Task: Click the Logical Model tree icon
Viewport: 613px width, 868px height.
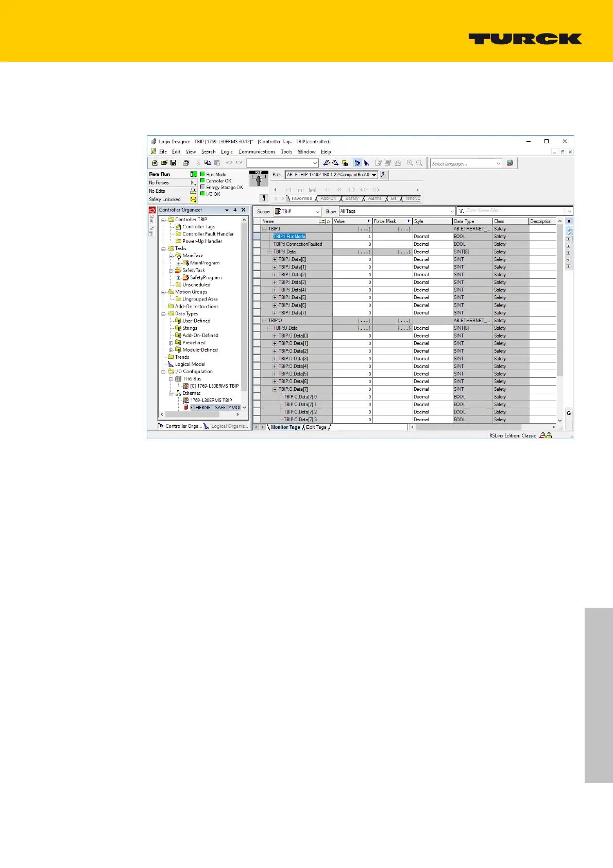Action: coord(171,364)
